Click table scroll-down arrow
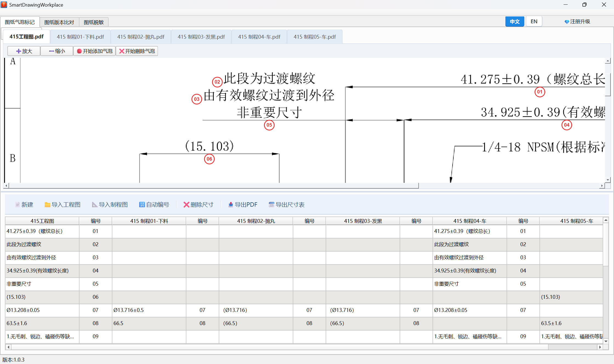The image size is (614, 364). 606,341
